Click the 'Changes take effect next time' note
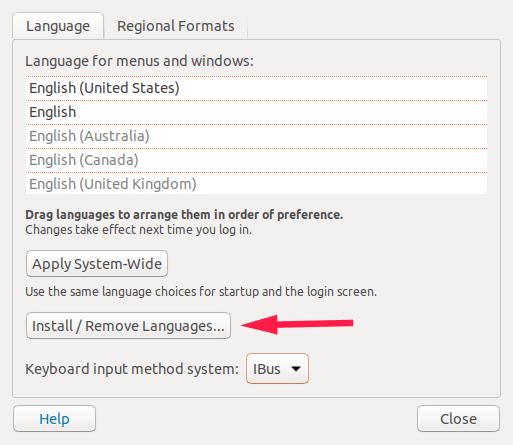This screenshot has width=513, height=445. click(x=138, y=230)
